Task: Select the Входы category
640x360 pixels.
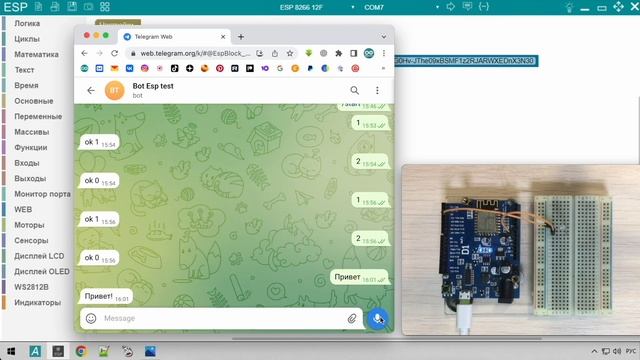Action: tap(27, 163)
